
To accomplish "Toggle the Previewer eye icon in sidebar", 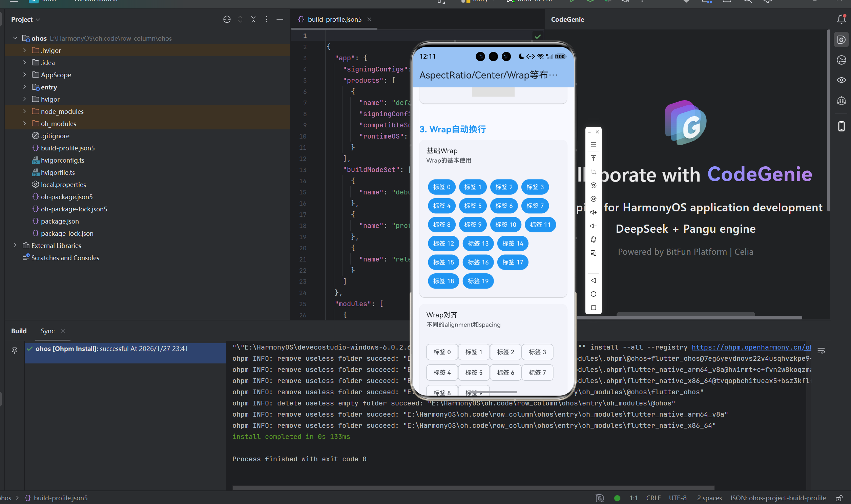I will click(x=841, y=80).
